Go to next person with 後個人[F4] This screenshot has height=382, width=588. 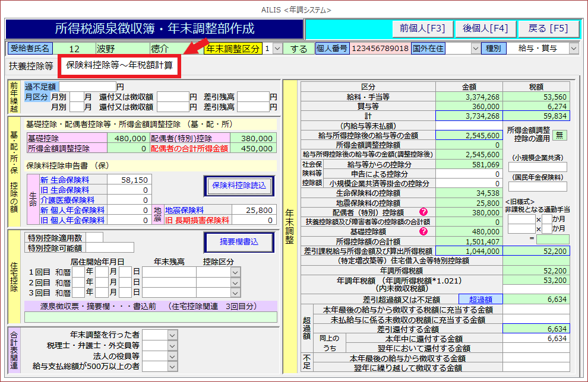click(485, 28)
